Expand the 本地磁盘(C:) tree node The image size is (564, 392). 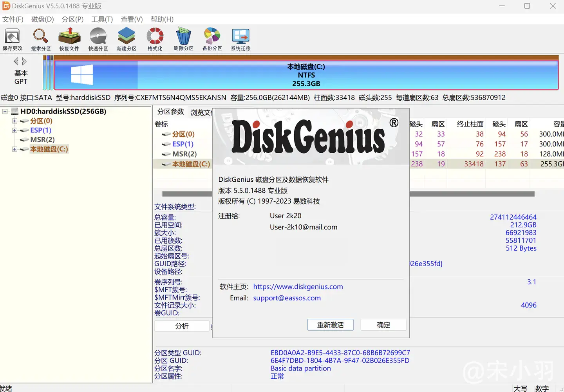(x=14, y=149)
